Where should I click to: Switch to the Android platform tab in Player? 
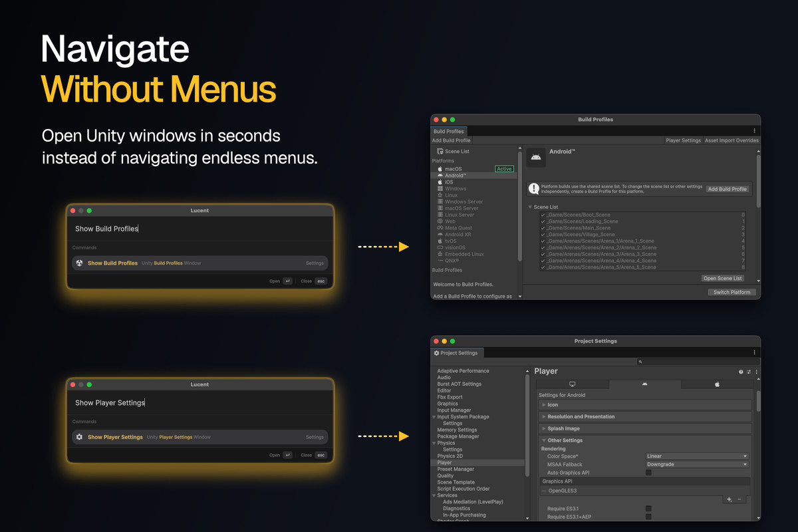coord(645,384)
